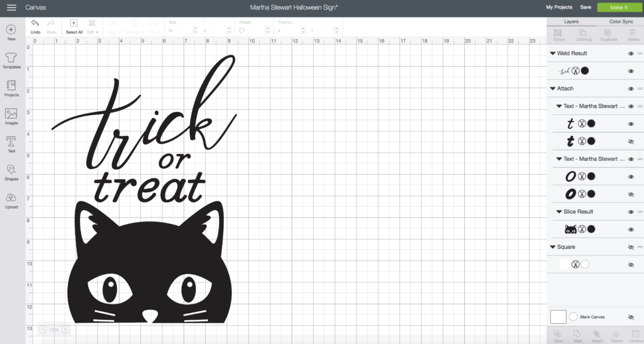Screen dimensions: 644x344
Task: Click the green Make It button
Action: (619, 8)
